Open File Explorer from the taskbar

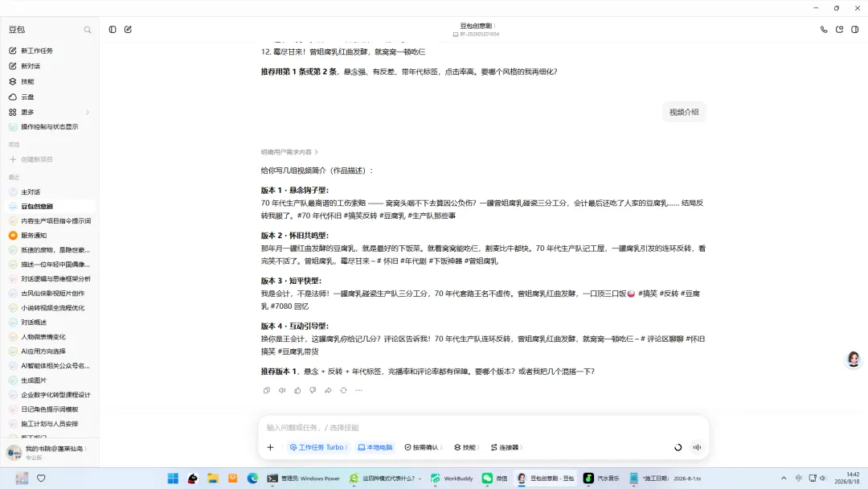pos(212,479)
